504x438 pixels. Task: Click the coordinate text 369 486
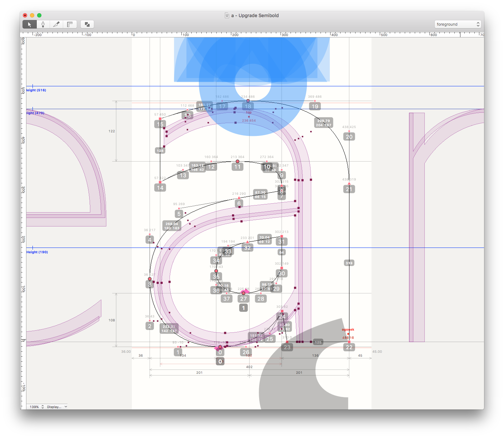tap(315, 97)
